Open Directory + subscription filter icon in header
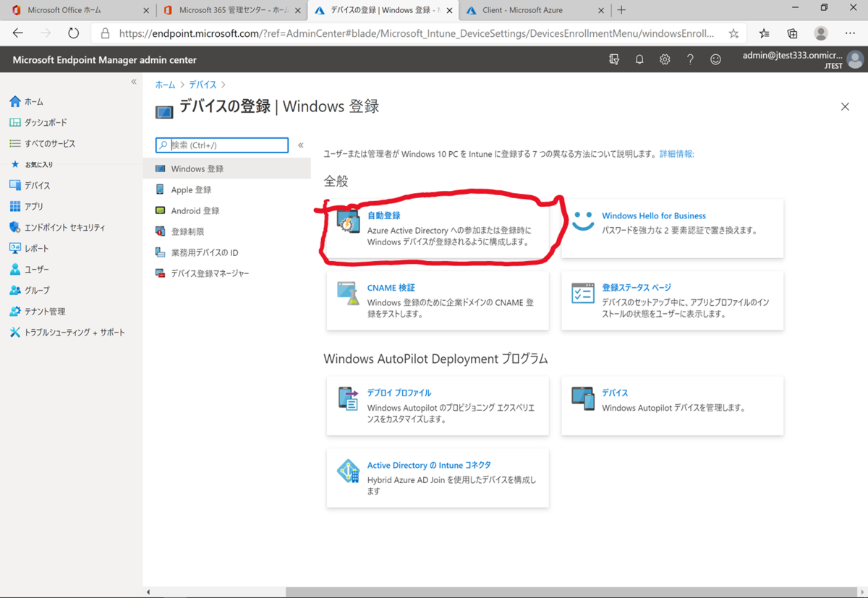 614,59
